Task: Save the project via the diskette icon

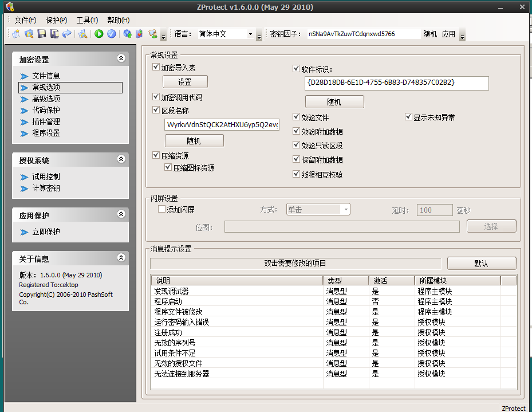Action: 41,33
